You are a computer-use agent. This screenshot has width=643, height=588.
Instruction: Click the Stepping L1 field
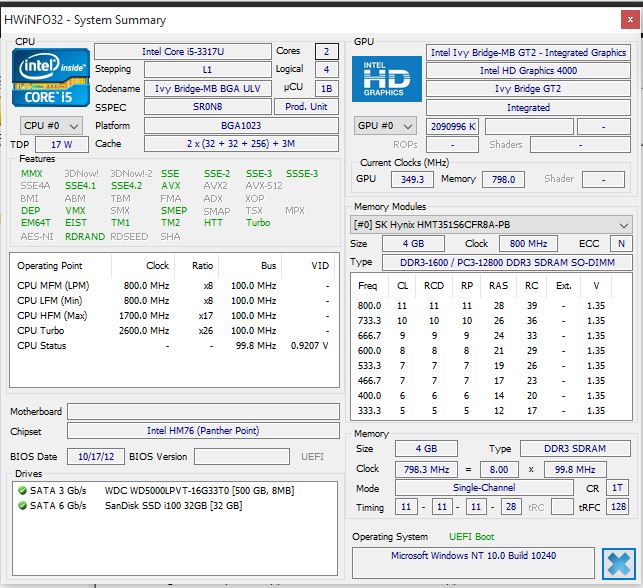(x=207, y=70)
